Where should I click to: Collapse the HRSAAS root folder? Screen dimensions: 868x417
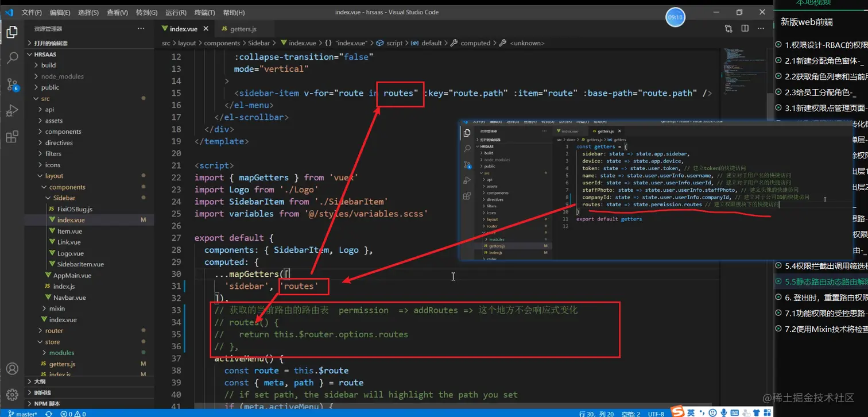89,54
